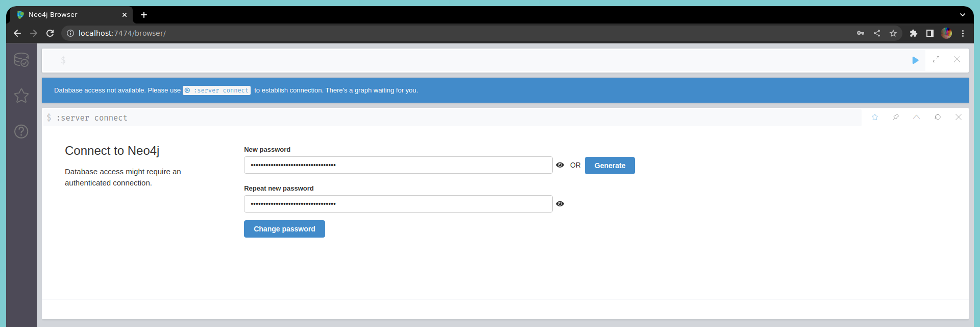Click the address bar URL

(122, 33)
